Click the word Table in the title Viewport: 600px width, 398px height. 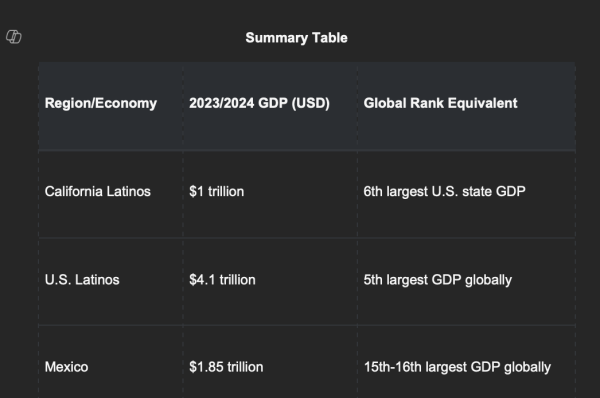[329, 38]
